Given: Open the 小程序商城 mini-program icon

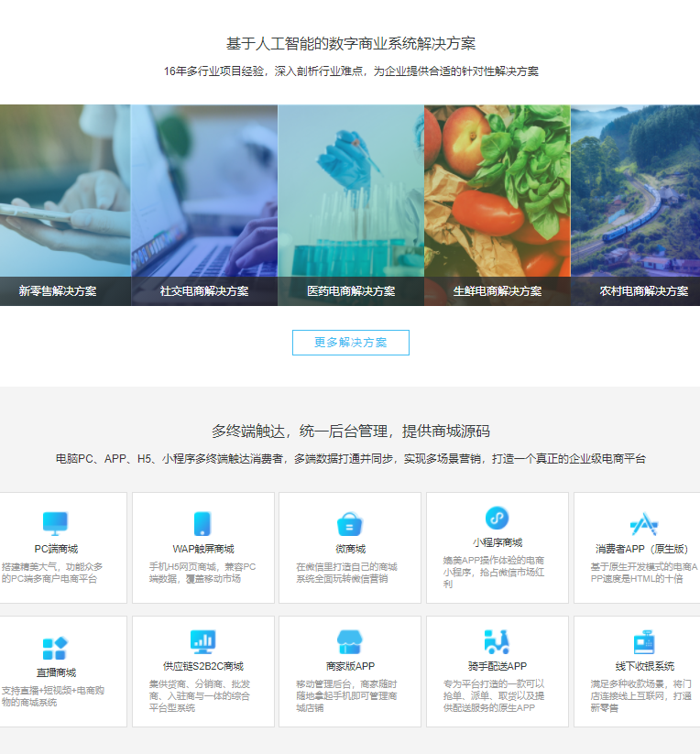Looking at the screenshot, I should [x=498, y=519].
